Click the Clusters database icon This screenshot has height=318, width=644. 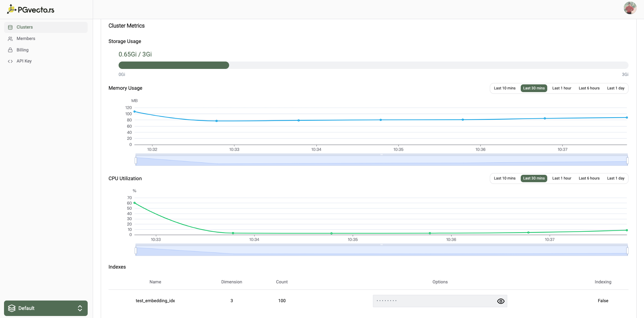(x=10, y=27)
